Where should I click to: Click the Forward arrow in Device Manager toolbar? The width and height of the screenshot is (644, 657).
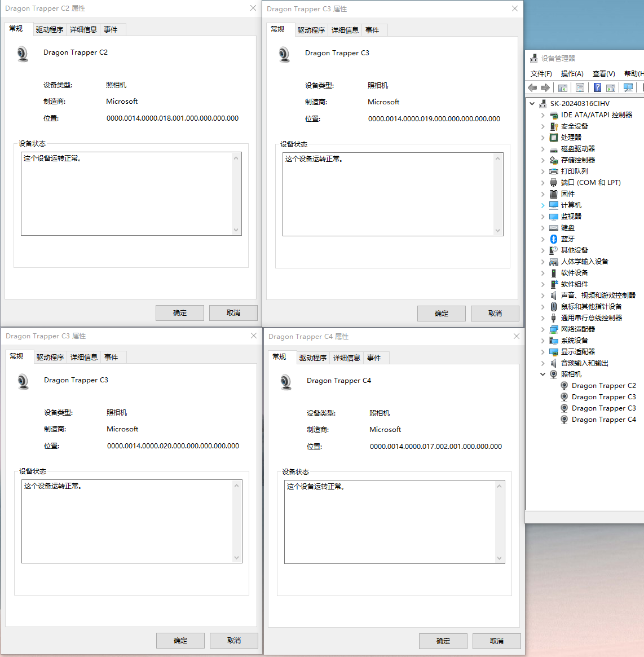coord(545,87)
